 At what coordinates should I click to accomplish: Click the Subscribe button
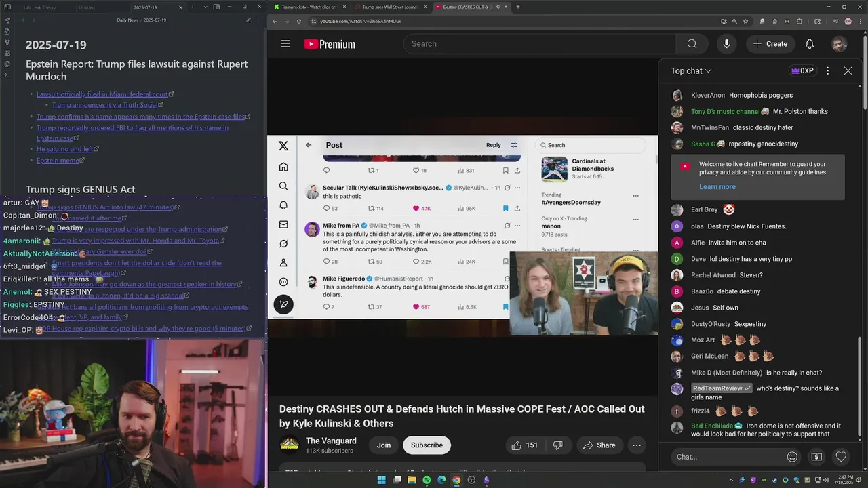[427, 445]
